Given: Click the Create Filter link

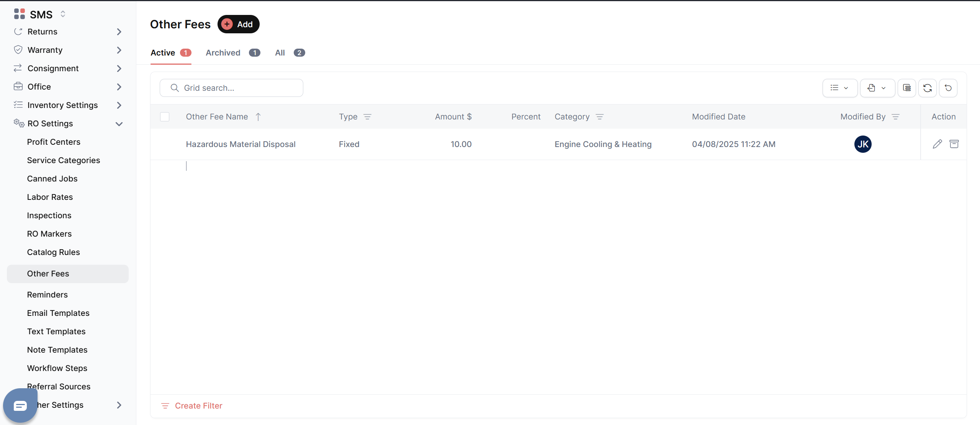Looking at the screenshot, I should tap(198, 406).
